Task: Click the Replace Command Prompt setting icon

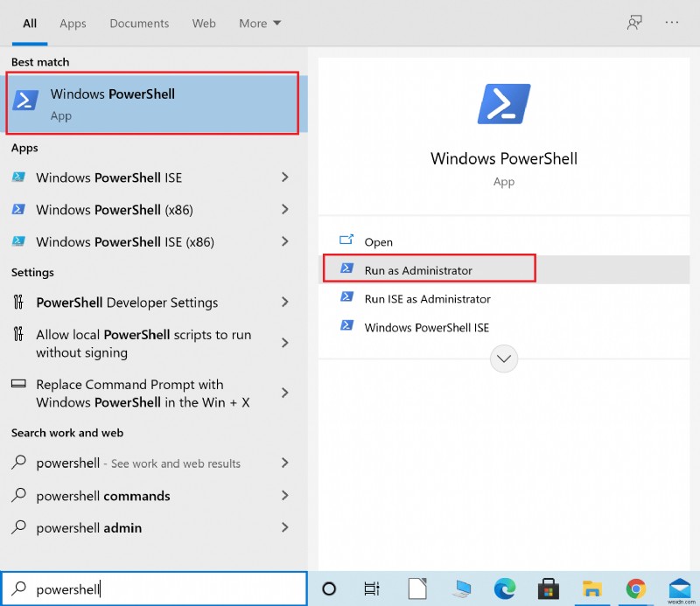Action: (x=18, y=384)
